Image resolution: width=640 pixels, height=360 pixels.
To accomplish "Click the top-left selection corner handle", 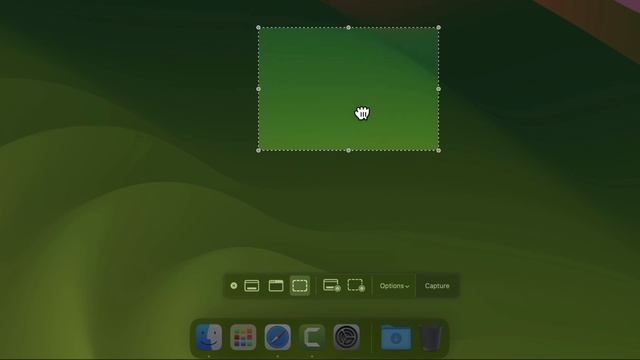I will (x=258, y=27).
